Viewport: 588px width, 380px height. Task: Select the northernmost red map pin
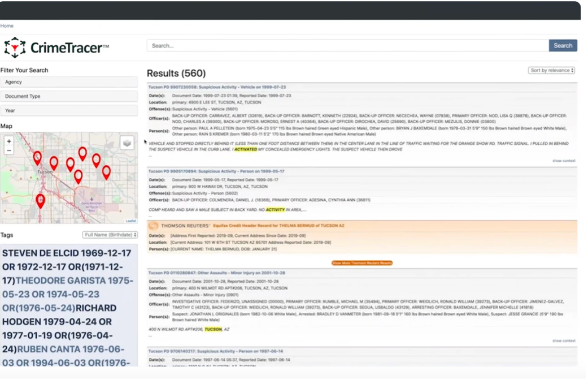82,154
